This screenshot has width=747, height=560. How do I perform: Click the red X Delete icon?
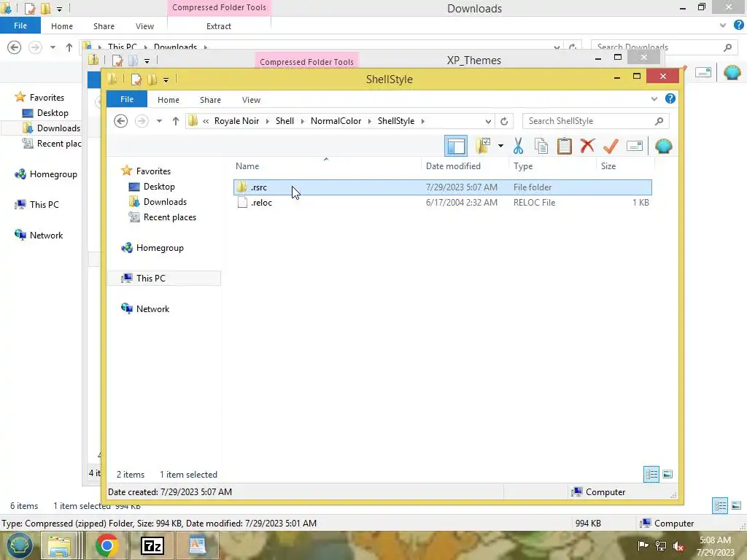(587, 146)
